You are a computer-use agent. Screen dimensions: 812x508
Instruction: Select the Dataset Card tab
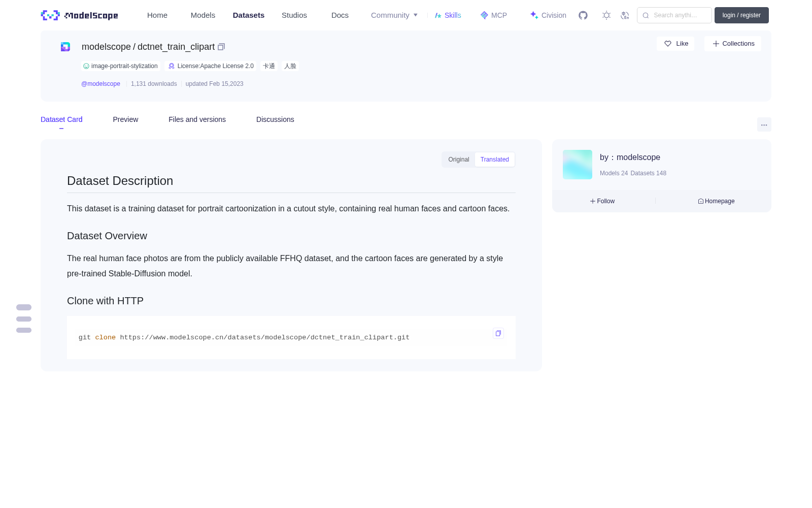coord(61,119)
